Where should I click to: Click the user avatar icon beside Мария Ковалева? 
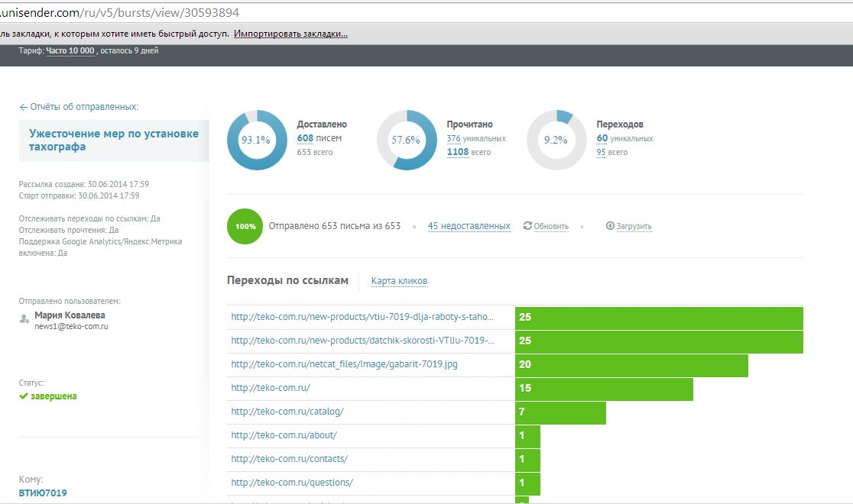click(24, 319)
